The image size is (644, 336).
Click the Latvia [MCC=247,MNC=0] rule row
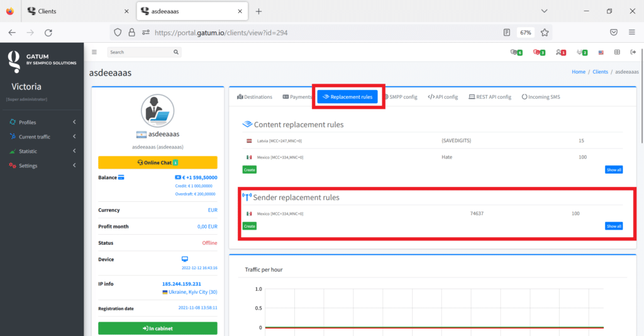[x=433, y=140]
